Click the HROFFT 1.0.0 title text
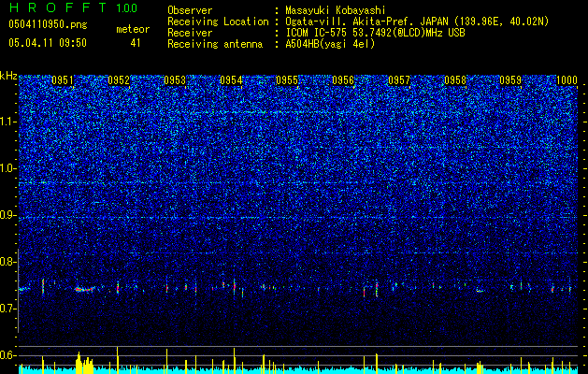This screenshot has width=588, height=374. pos(73,7)
